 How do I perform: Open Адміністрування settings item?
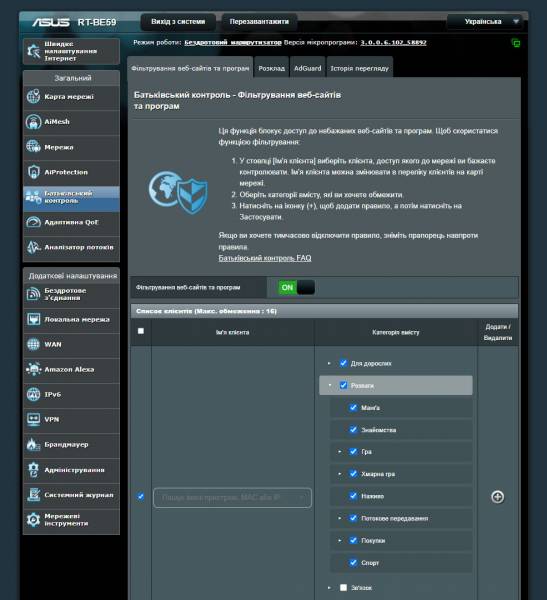click(x=71, y=470)
